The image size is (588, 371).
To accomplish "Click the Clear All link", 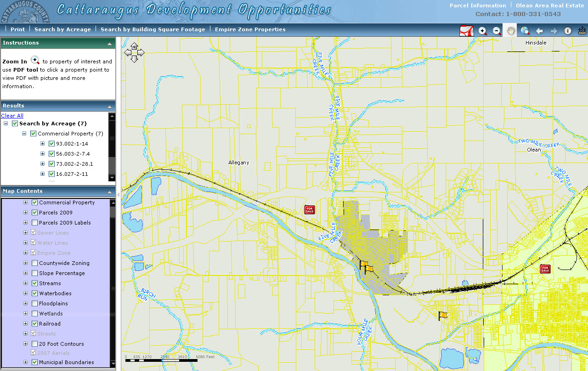I will point(12,116).
